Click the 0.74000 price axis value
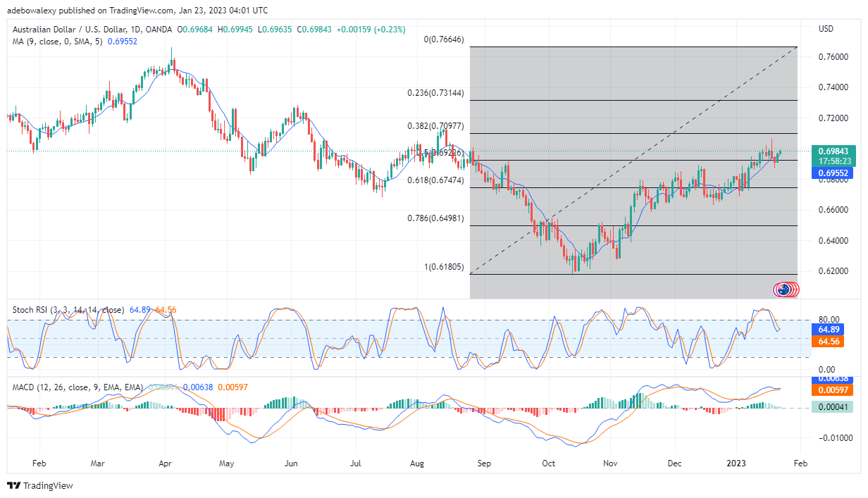The width and height of the screenshot is (868, 498). (x=832, y=87)
